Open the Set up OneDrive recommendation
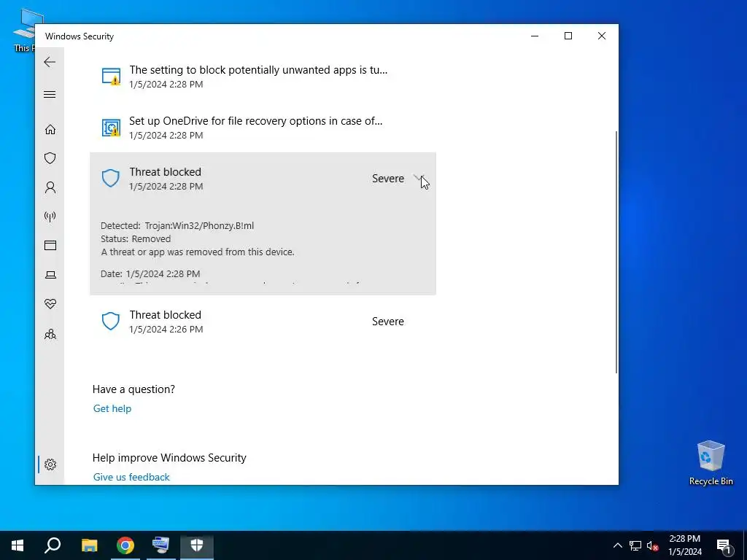This screenshot has height=560, width=747. point(263,128)
